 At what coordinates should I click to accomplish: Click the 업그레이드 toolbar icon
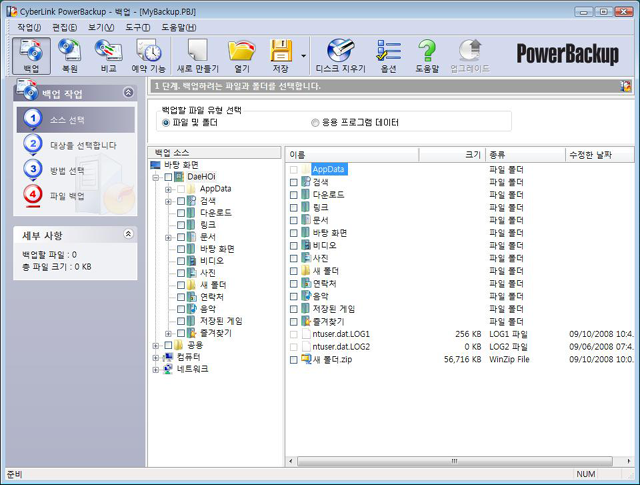[470, 56]
